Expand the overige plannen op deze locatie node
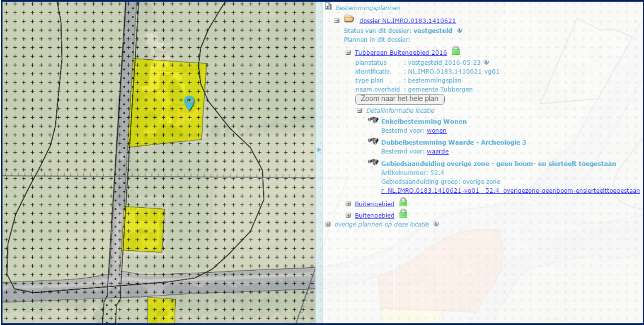 point(328,224)
